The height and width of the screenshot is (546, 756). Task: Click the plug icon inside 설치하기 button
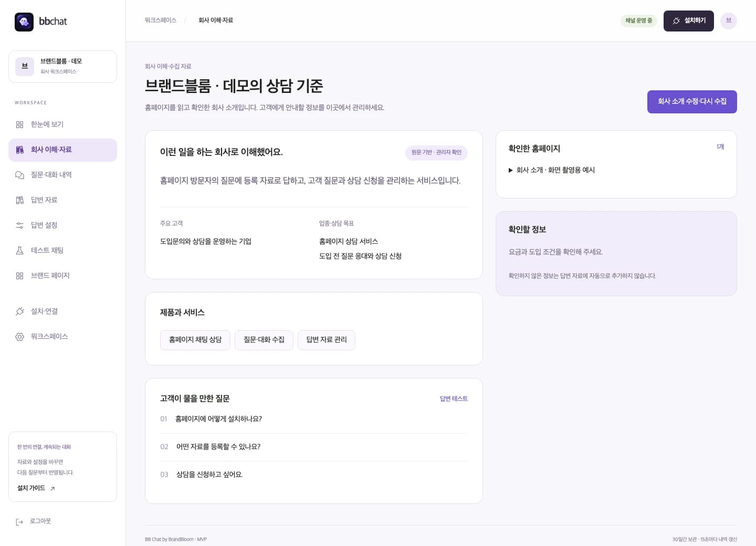pyautogui.click(x=676, y=21)
